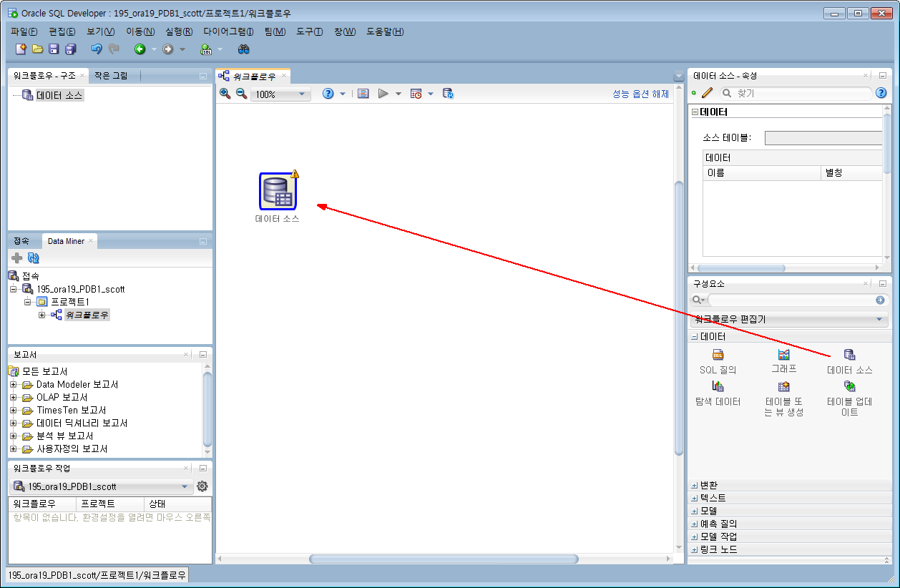Expand the Data Modeler 보고서 folder

coord(13,385)
